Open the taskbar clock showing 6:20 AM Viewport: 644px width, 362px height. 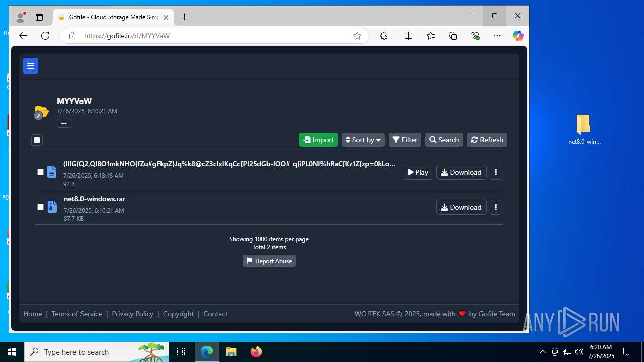(x=601, y=352)
